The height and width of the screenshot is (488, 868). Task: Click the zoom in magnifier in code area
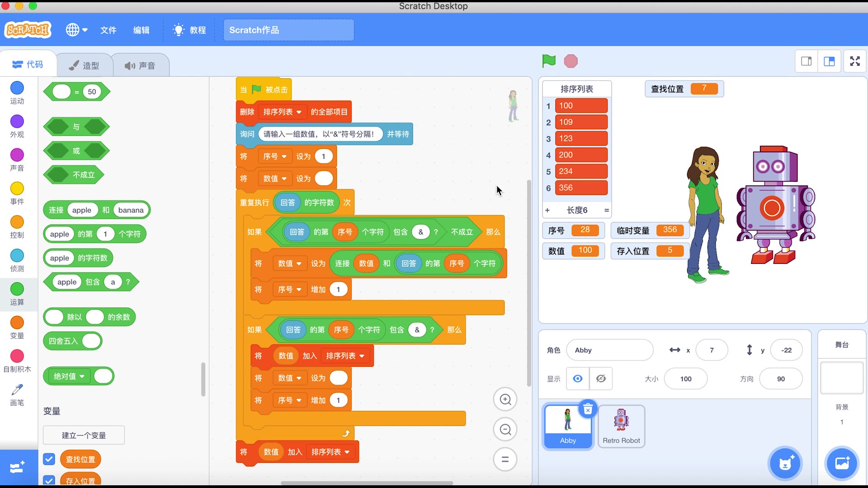pos(505,399)
